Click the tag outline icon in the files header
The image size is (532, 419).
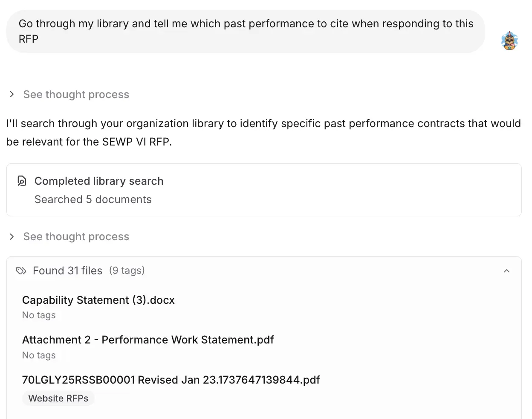(21, 271)
